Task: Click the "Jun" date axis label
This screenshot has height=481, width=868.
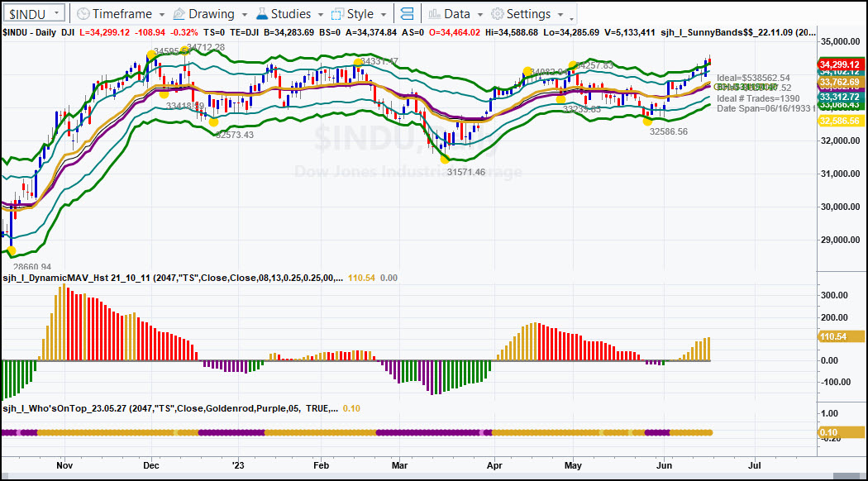Action: point(665,465)
